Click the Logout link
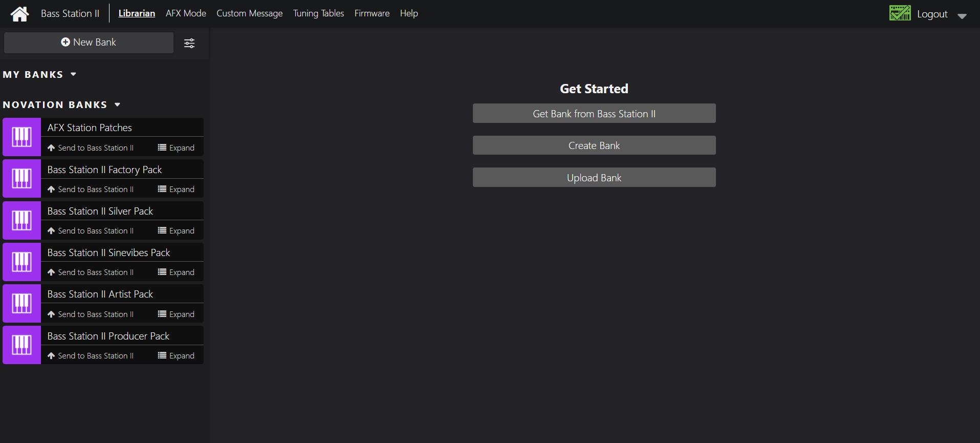The height and width of the screenshot is (443, 980). [932, 14]
